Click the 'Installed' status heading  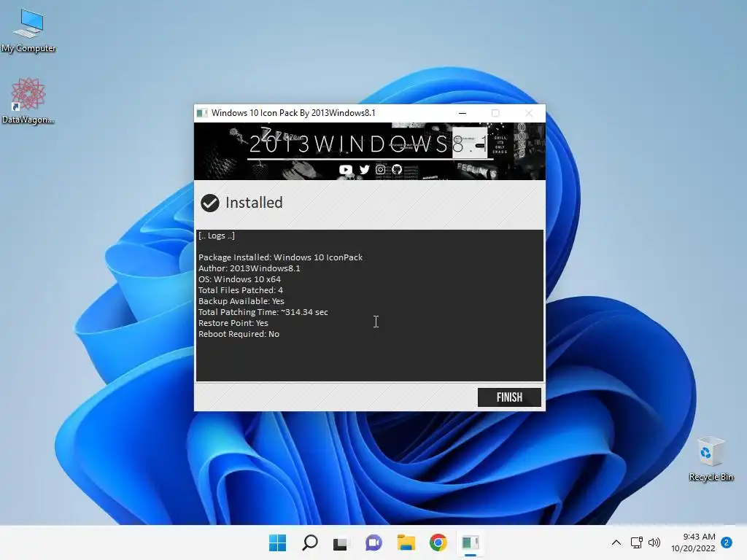tap(254, 203)
